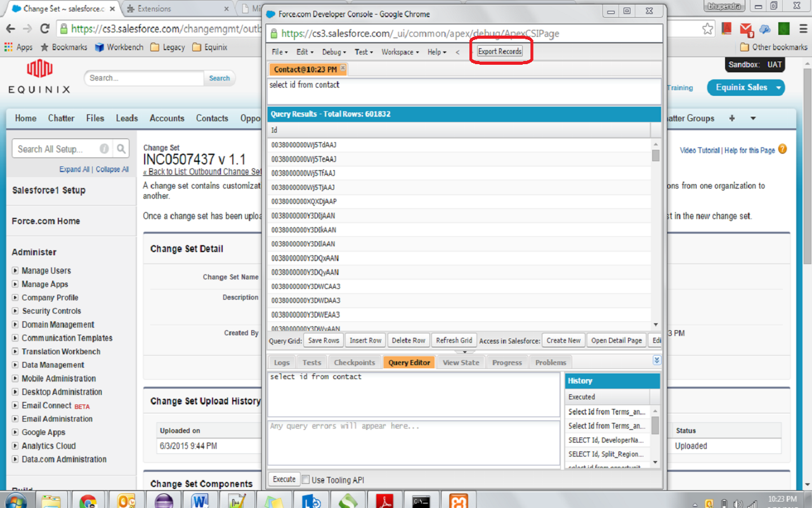Click the Expand All link

pyautogui.click(x=74, y=170)
